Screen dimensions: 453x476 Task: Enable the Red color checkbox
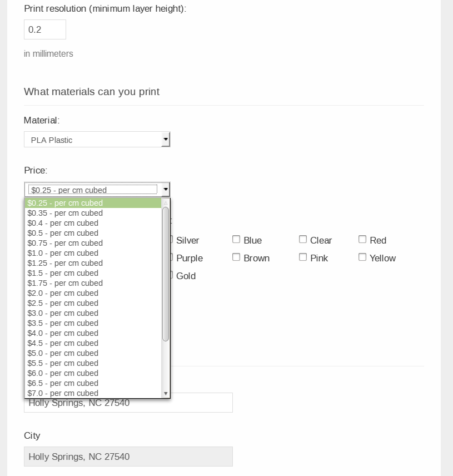362,239
